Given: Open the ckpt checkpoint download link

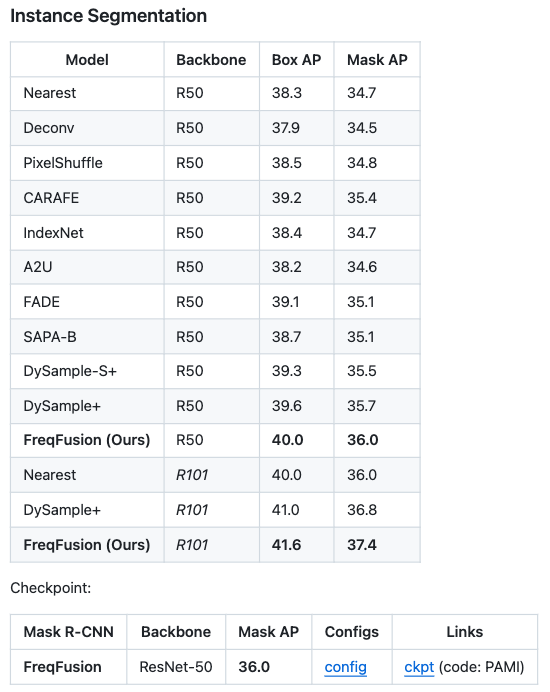Looking at the screenshot, I should point(419,667).
